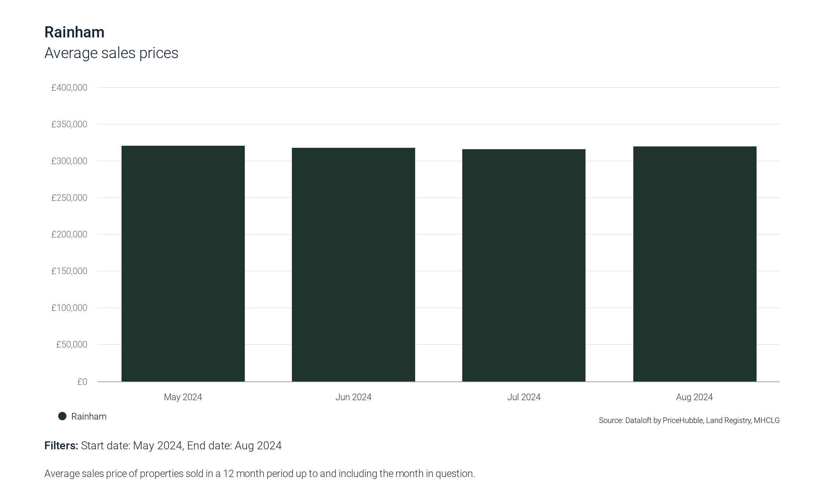Screen dimensions: 831x504
Task: Click the Rainham legend label
Action: click(x=89, y=416)
